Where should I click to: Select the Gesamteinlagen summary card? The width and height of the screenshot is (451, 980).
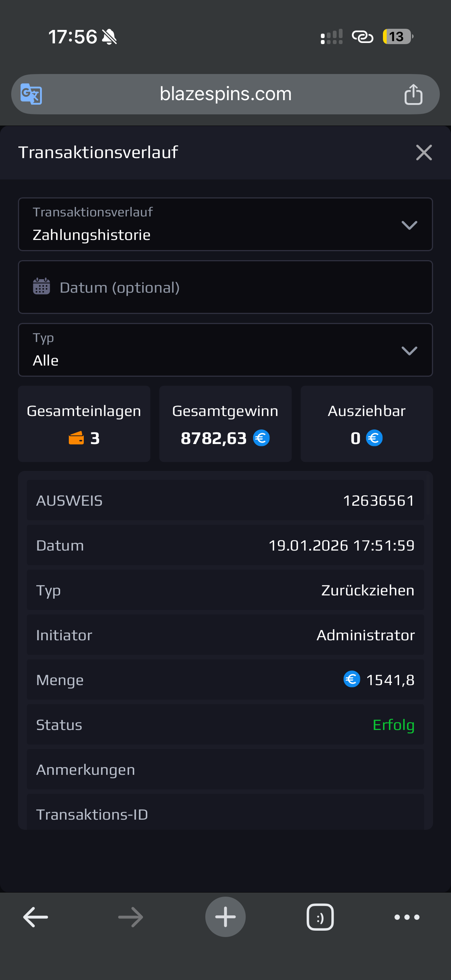tap(84, 424)
